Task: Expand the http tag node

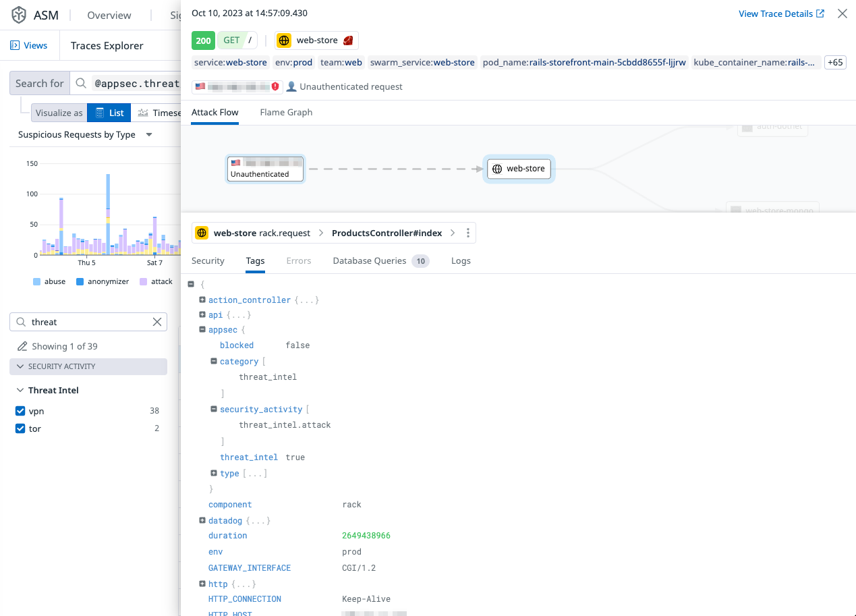Action: [202, 584]
